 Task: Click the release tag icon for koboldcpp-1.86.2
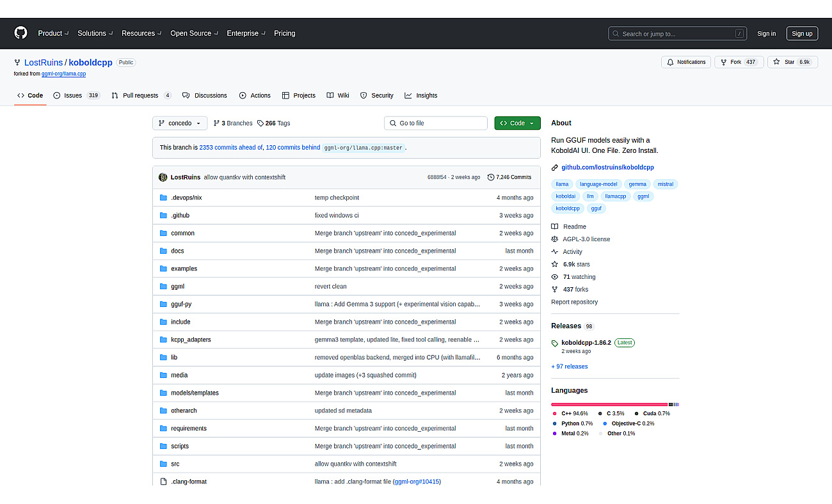pos(555,343)
